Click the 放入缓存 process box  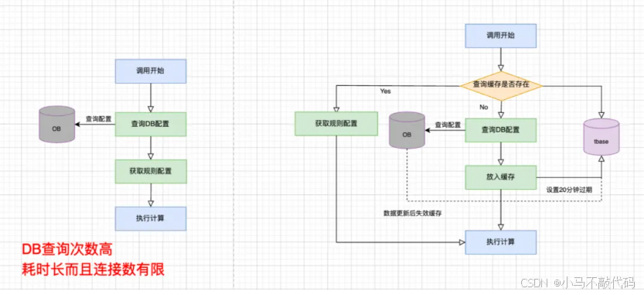click(x=501, y=177)
